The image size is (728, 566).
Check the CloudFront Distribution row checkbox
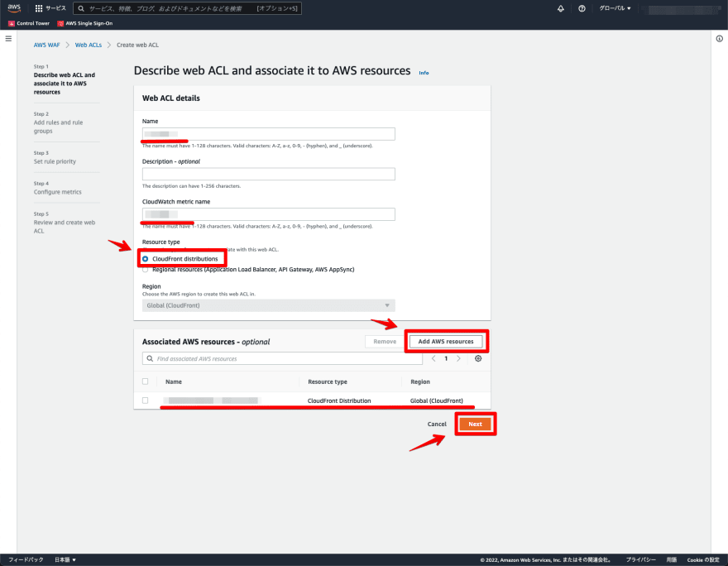146,401
